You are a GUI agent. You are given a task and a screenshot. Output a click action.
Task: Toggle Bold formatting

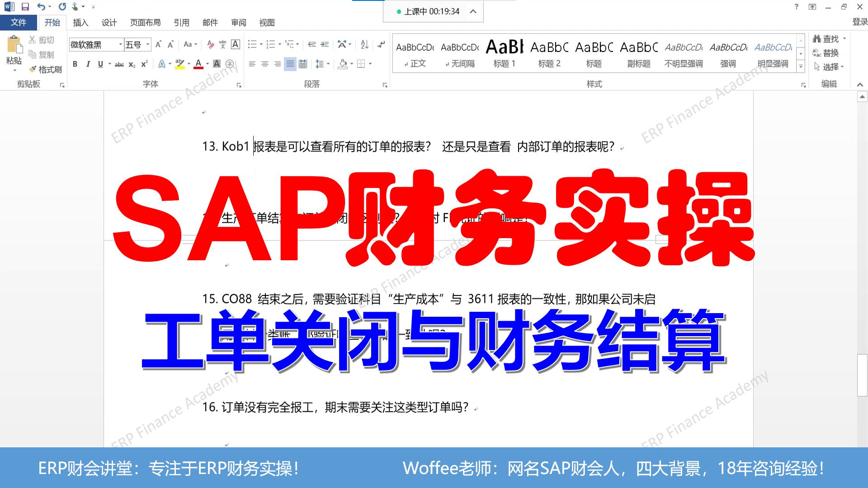pyautogui.click(x=75, y=64)
